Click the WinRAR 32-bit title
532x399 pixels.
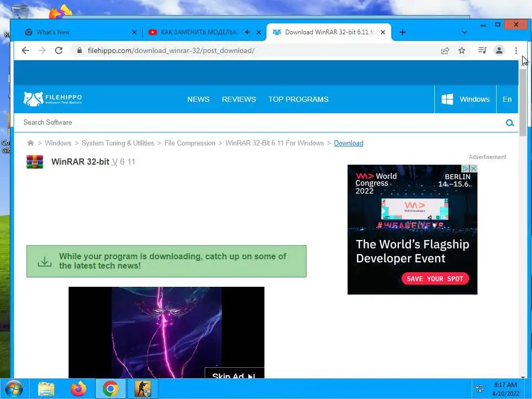[80, 162]
